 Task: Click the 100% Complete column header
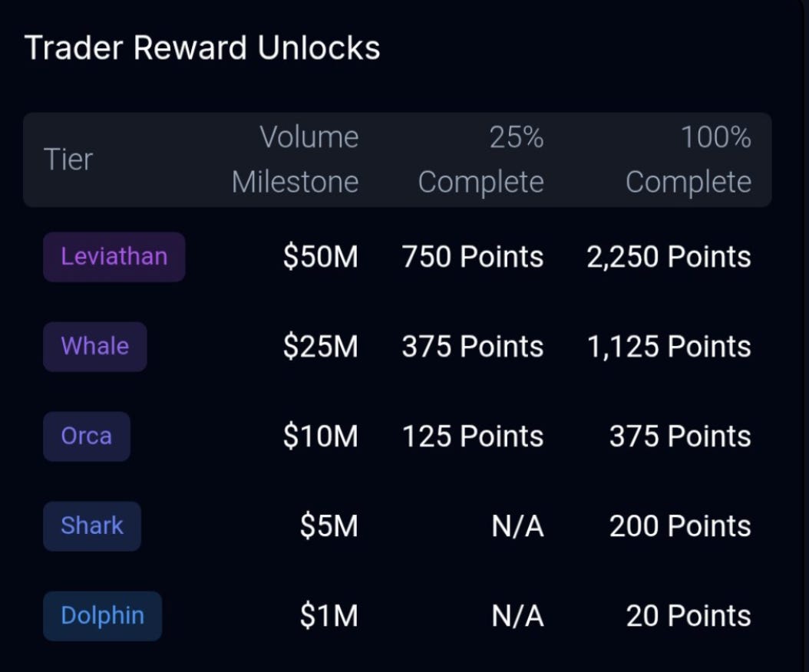pos(688,160)
